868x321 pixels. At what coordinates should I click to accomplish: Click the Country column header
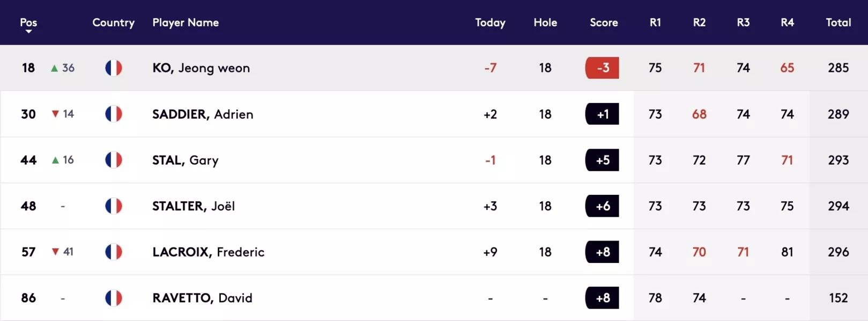click(113, 23)
